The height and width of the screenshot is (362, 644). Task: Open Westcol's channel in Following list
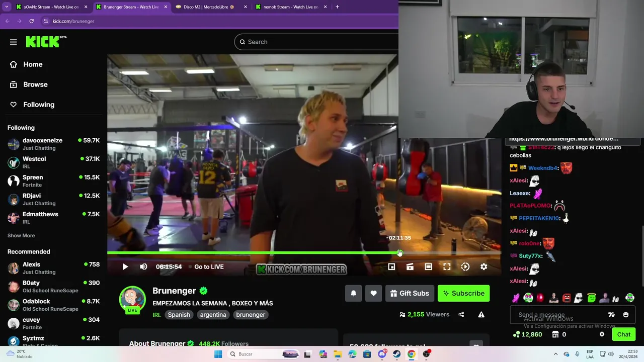[x=53, y=162]
